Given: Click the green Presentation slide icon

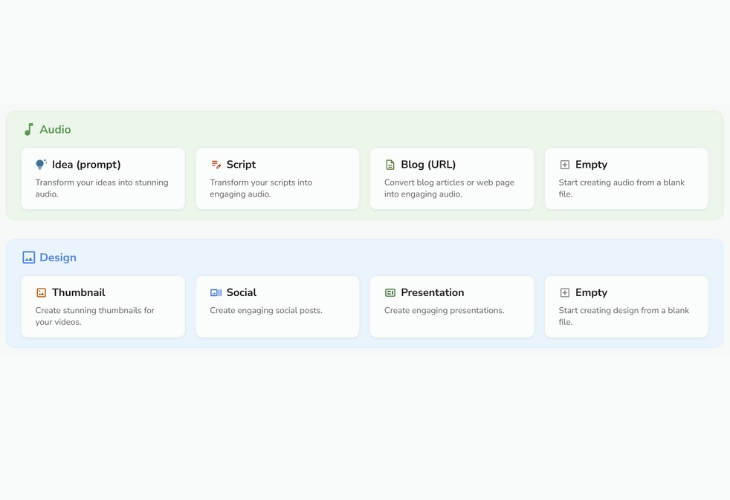Looking at the screenshot, I should click(x=390, y=292).
